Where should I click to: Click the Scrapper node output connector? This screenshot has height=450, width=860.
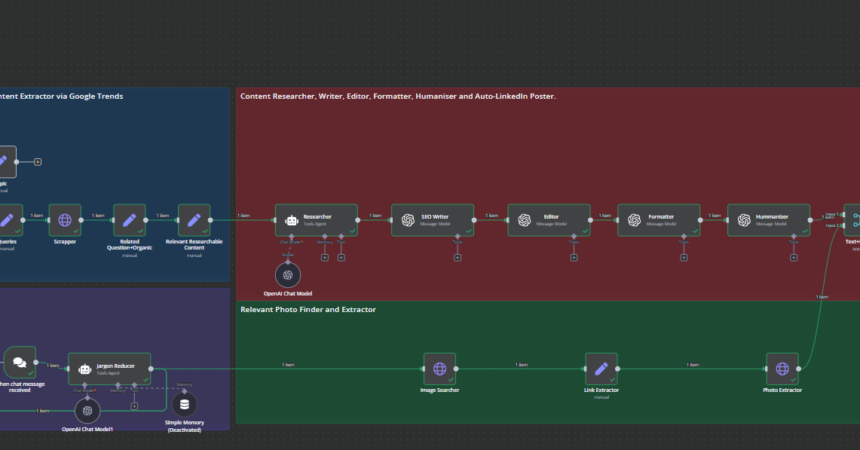click(81, 220)
